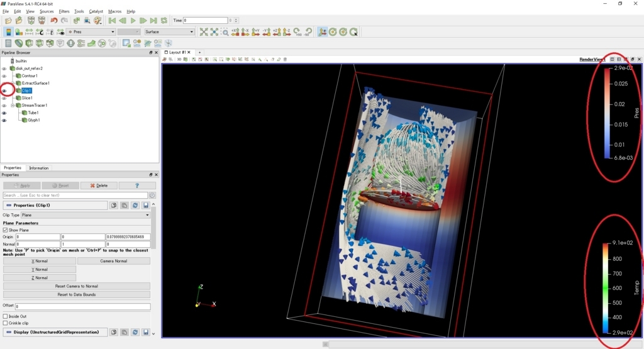Viewport: 644px width, 349px height.
Task: Open the Filters menu
Action: (64, 11)
